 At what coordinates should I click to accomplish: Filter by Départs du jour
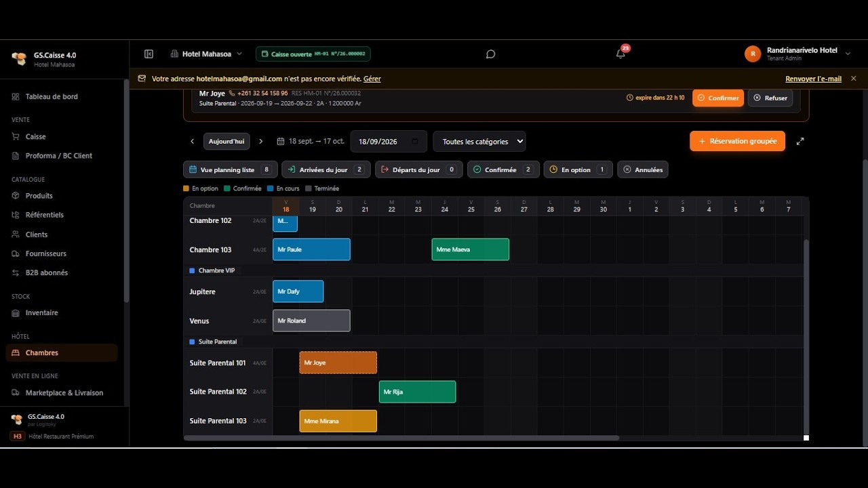419,169
